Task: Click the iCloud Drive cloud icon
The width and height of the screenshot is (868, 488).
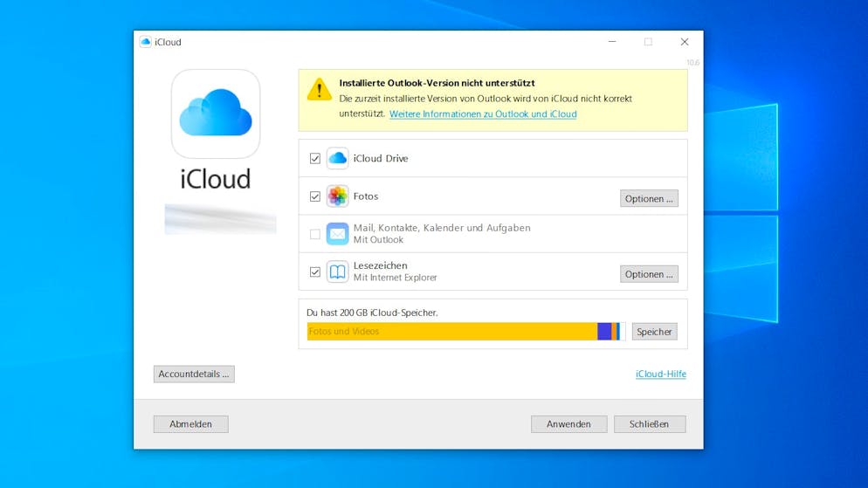Action: [x=337, y=158]
